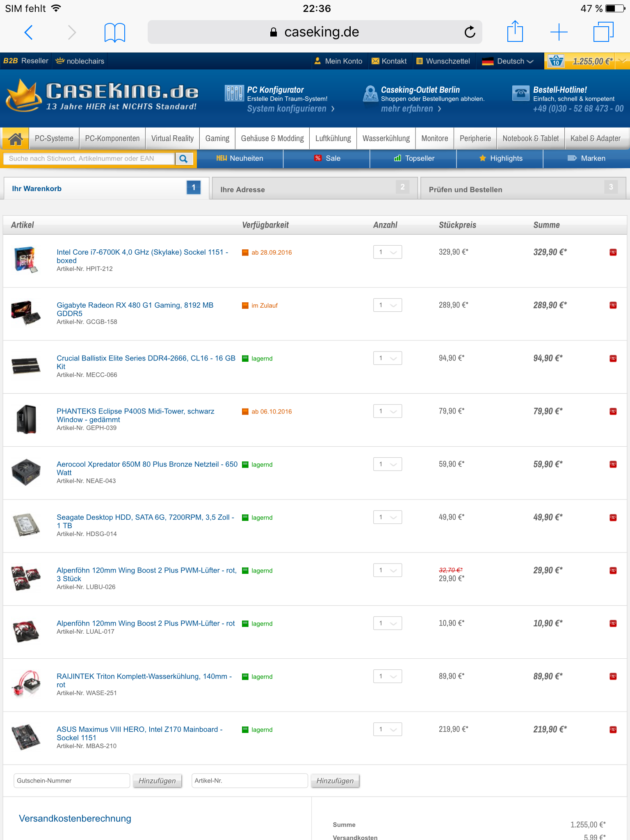The image size is (630, 840).
Task: Open the Seagate Desktop HDD product link
Action: (145, 521)
